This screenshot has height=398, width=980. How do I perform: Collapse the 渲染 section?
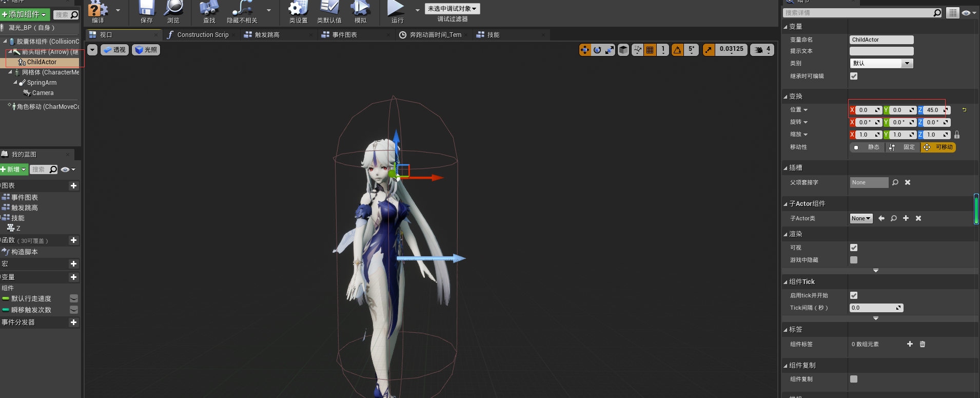coord(786,234)
